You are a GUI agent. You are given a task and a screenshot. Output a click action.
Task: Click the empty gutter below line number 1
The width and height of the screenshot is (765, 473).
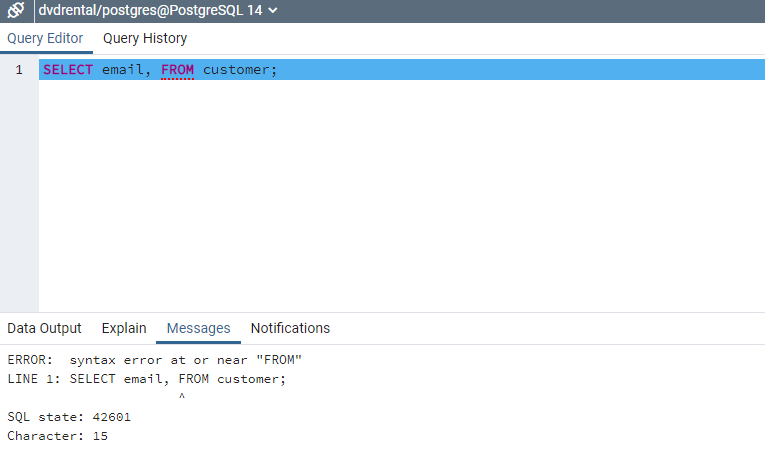pos(19,200)
